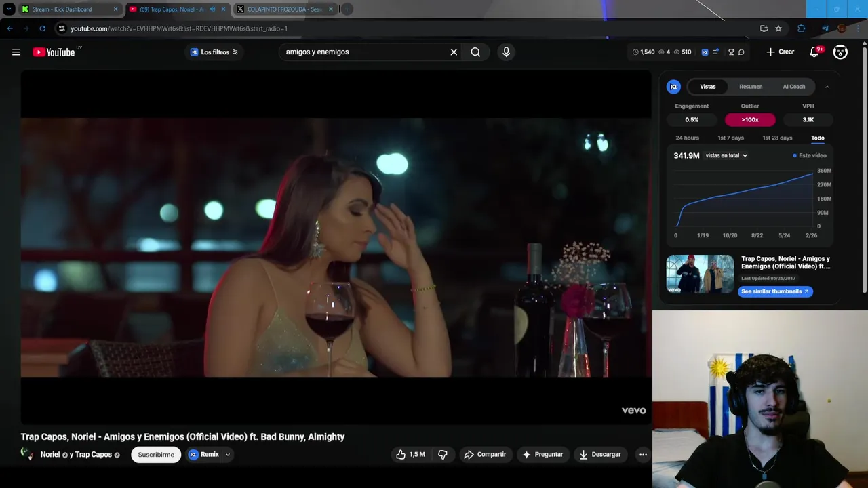Open the Noriel channel avatar
The image size is (868, 488).
28,455
